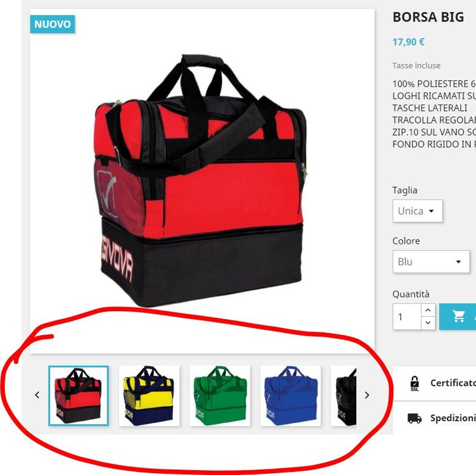The image size is (476, 475).
Task: Click the NUOVO badge on product image
Action: tap(53, 24)
